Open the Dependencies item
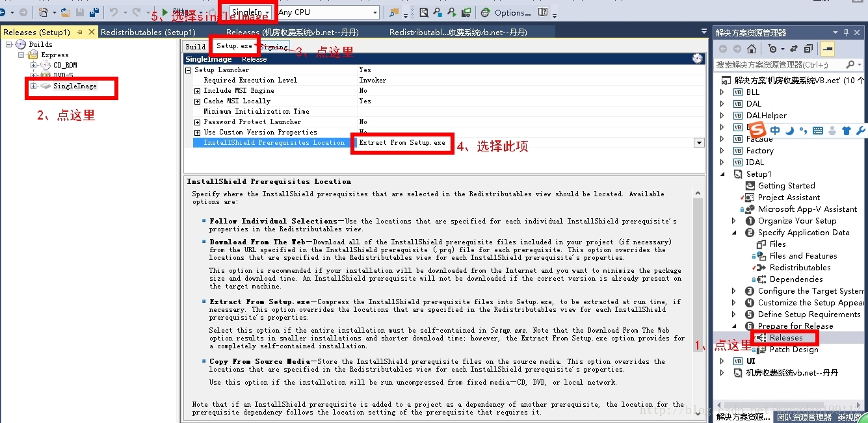 click(796, 279)
